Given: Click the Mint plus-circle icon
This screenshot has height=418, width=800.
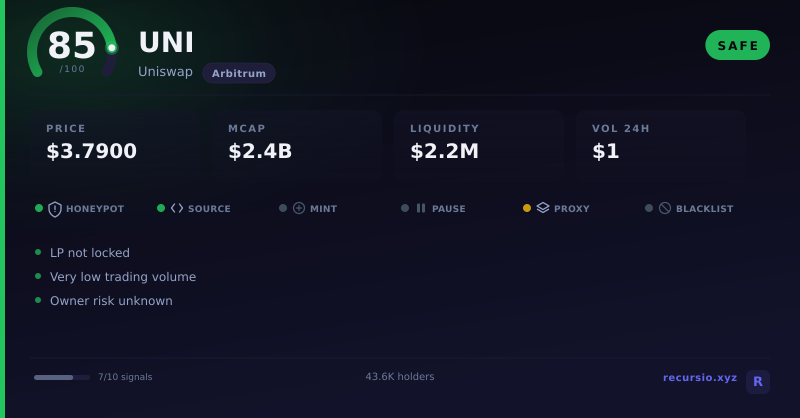Looking at the screenshot, I should pos(299,208).
